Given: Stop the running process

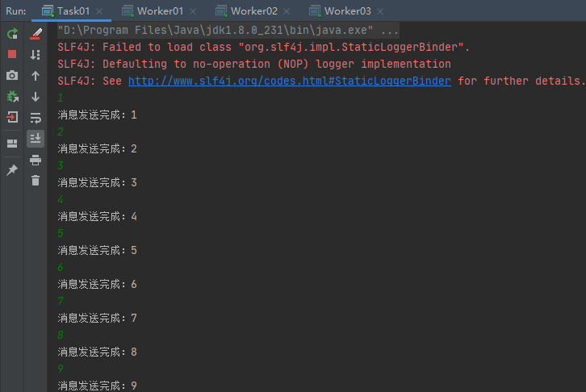Looking at the screenshot, I should (12, 54).
